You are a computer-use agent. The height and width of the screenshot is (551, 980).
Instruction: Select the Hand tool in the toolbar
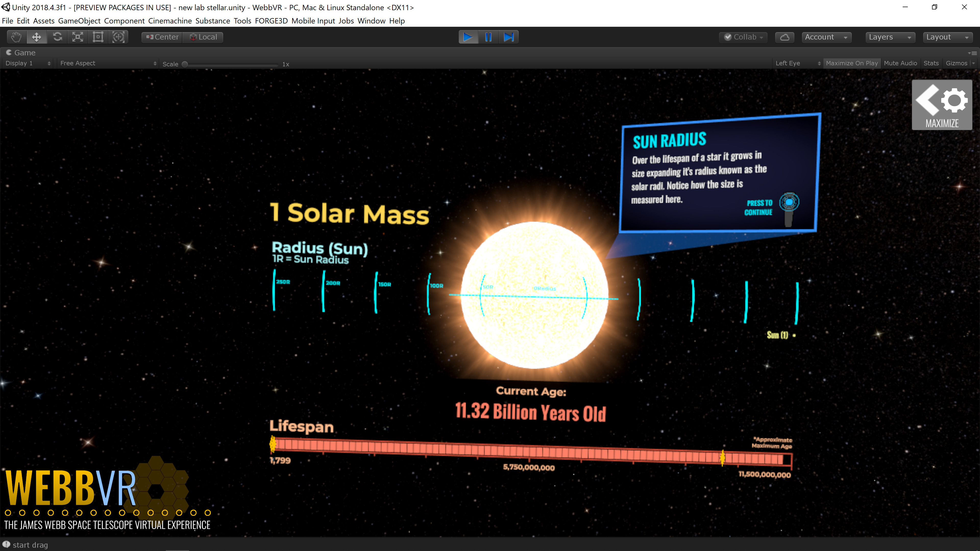pos(16,37)
